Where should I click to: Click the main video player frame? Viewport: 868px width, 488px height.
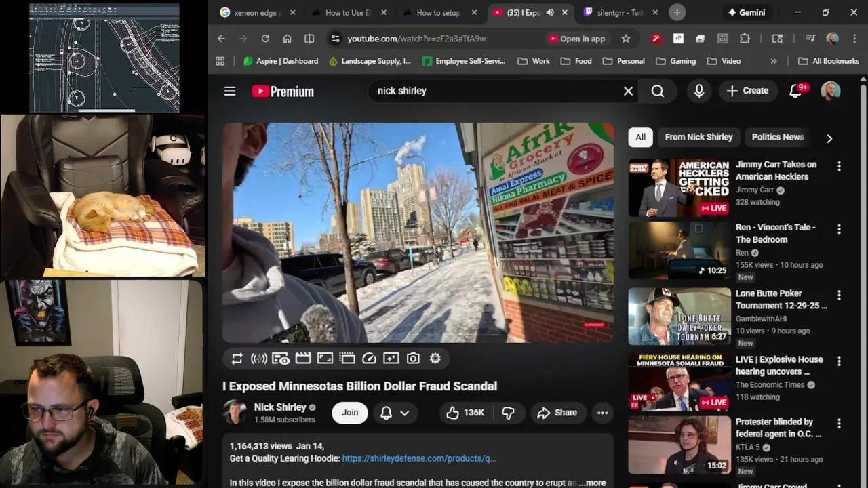[x=418, y=232]
